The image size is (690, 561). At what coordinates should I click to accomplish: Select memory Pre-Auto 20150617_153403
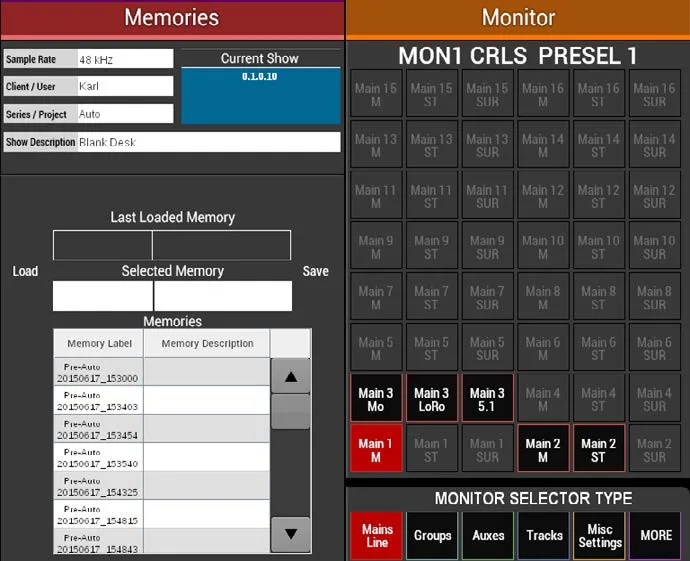tap(162, 401)
